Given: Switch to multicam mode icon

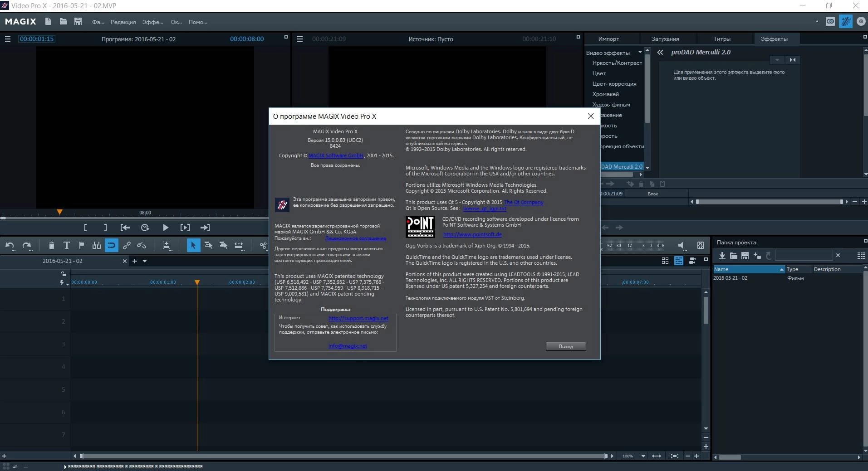Looking at the screenshot, I should pos(692,261).
